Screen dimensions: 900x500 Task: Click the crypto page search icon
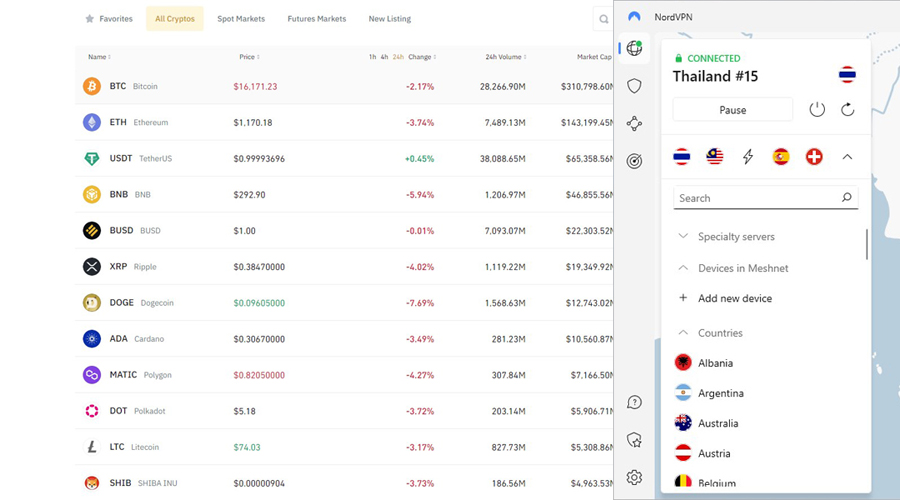click(604, 20)
